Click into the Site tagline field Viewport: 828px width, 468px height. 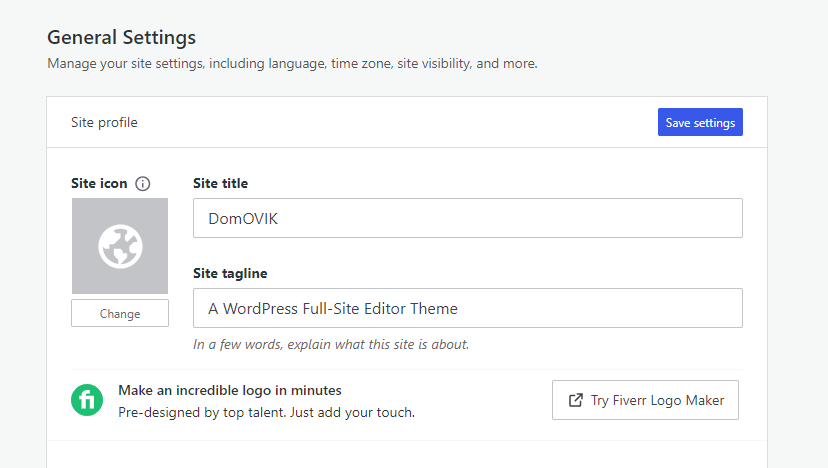pyautogui.click(x=467, y=308)
